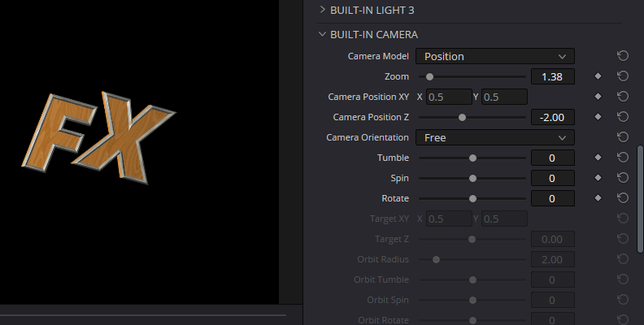The height and width of the screenshot is (325, 644).
Task: Reset Camera Model using its reset arrow
Action: [623, 56]
